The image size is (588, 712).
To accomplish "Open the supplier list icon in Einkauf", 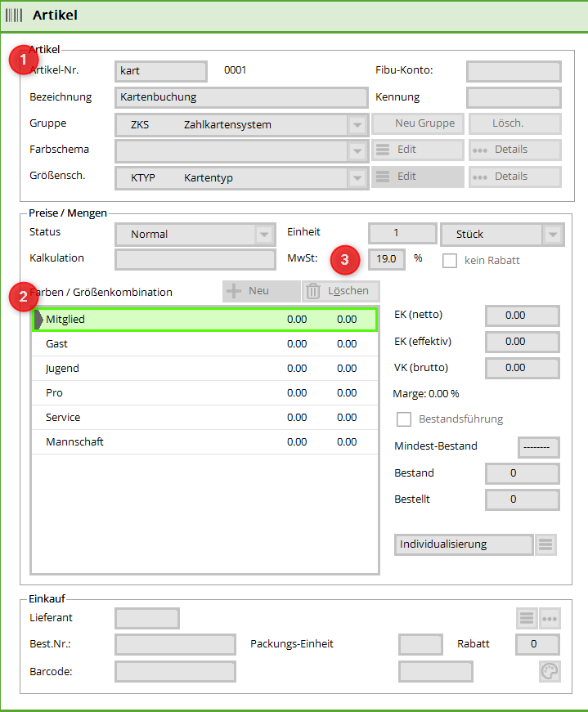I will pos(527,618).
